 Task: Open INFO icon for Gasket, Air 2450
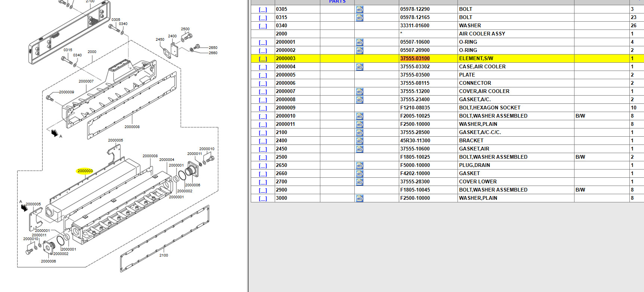tap(359, 149)
